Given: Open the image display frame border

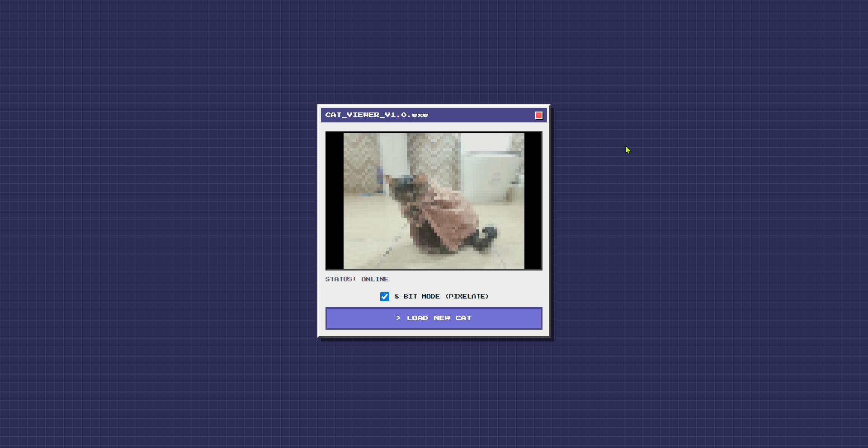Looking at the screenshot, I should pyautogui.click(x=434, y=133).
